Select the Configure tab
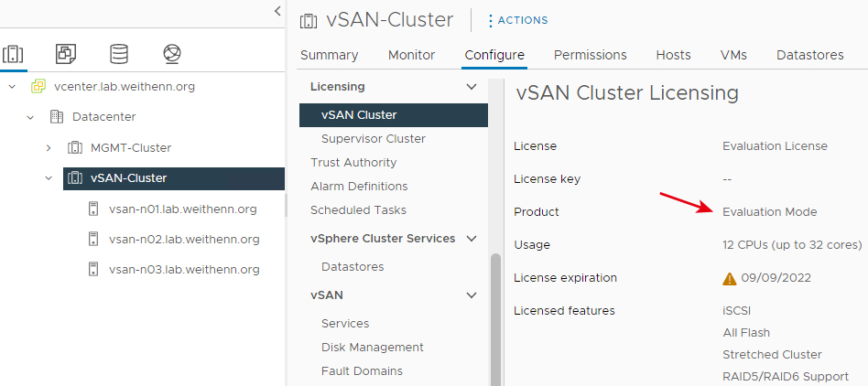868x386 pixels. tap(494, 55)
